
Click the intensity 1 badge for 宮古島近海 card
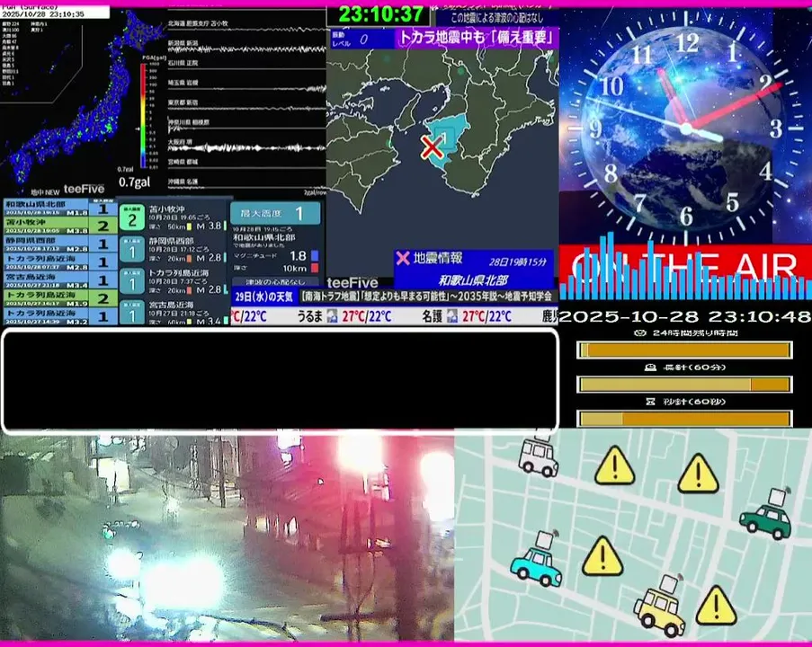(x=132, y=313)
